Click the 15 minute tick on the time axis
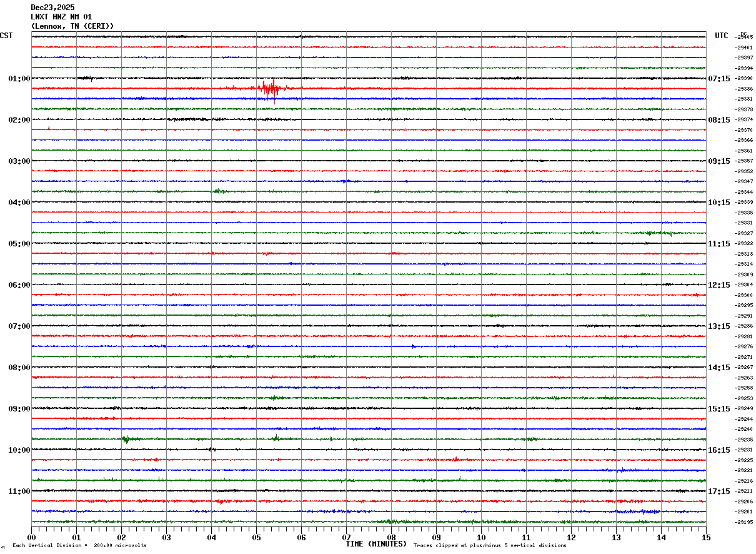The width and height of the screenshot is (756, 554). [705, 537]
